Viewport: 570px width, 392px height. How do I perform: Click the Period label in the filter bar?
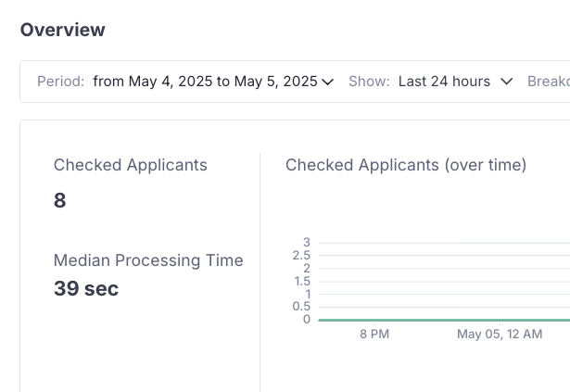61,82
